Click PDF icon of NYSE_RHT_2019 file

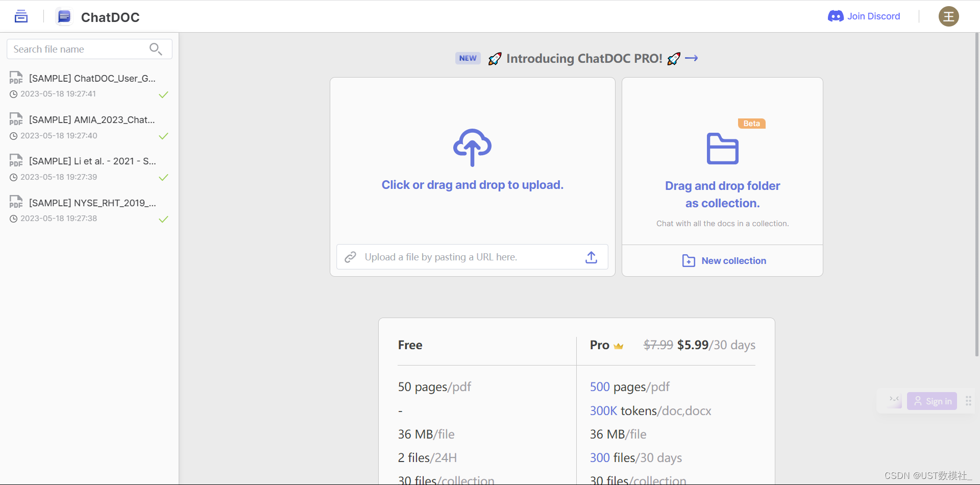[x=16, y=202]
